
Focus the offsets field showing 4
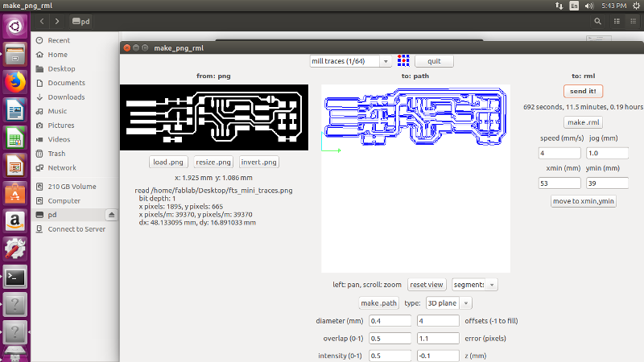(438, 320)
